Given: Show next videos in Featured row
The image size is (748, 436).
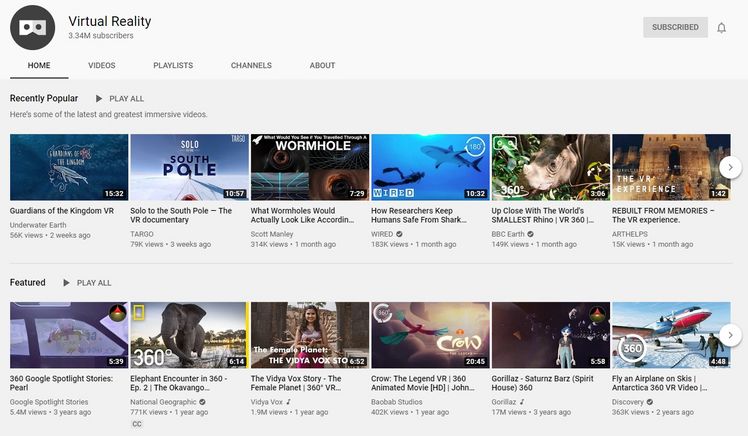Looking at the screenshot, I should 730,335.
